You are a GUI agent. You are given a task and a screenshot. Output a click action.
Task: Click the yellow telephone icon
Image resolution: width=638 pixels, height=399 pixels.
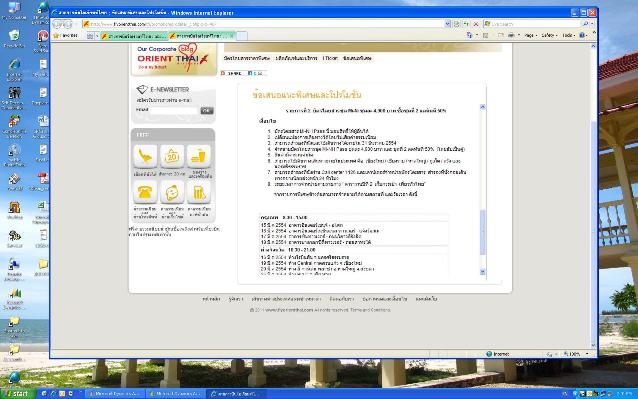(x=145, y=192)
